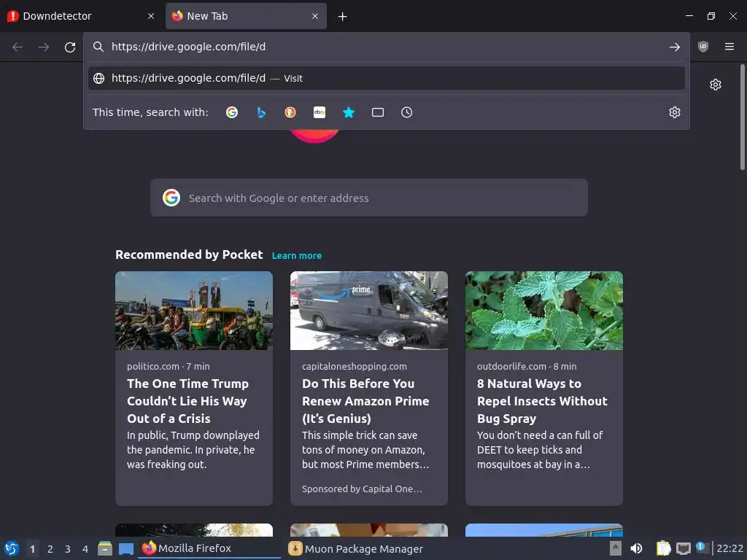This screenshot has height=560, width=747.
Task: Close the New Tab tab
Action: click(315, 16)
